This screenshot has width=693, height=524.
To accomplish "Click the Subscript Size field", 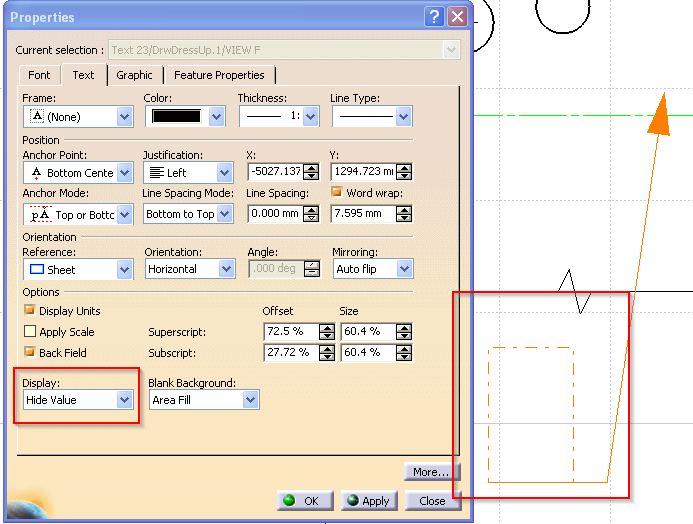I will pos(369,353).
